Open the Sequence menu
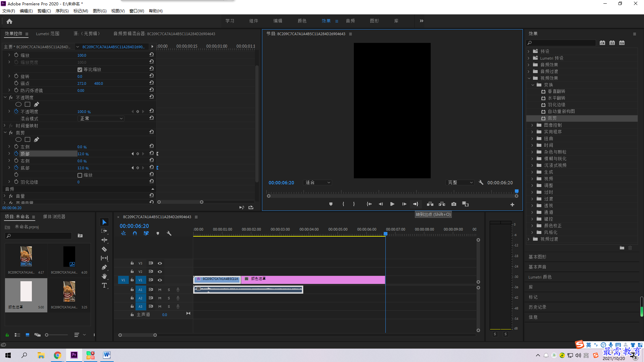Screen dimensions: 644x362 pos(62,11)
